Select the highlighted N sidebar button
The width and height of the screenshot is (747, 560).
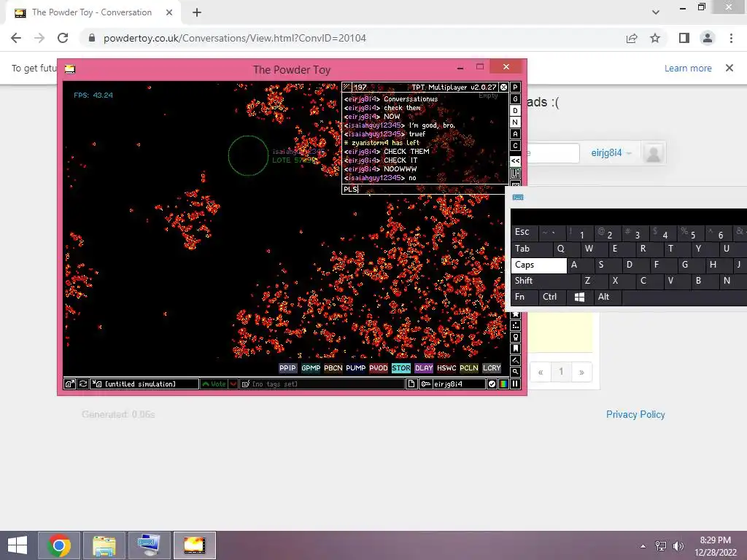pyautogui.click(x=515, y=122)
